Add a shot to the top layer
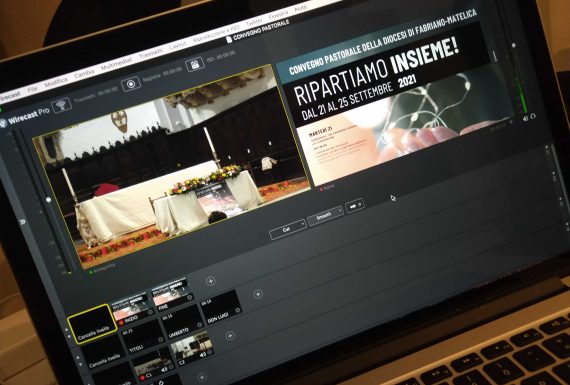570x385 pixels. (210, 281)
